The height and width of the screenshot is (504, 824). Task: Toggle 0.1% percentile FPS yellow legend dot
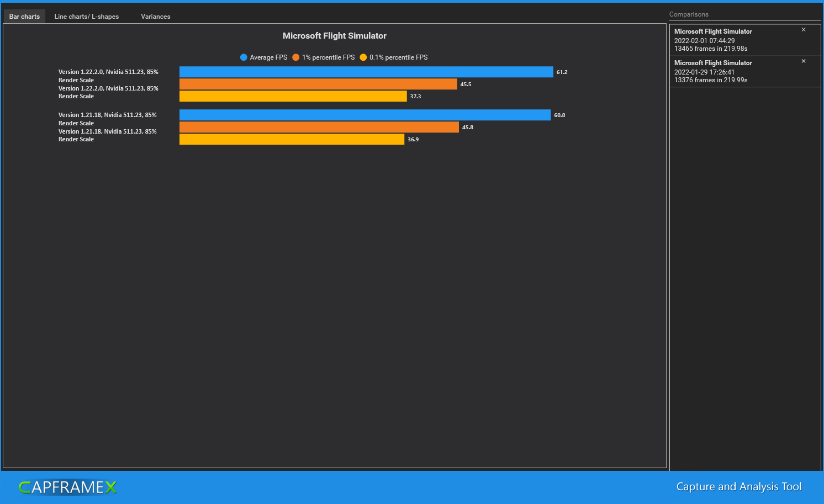363,57
